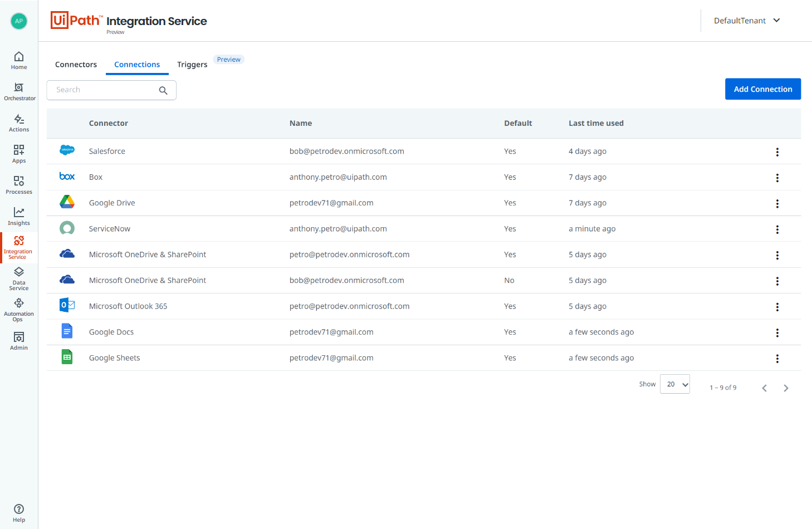
Task: Click the Google Drive connector icon
Action: [67, 202]
